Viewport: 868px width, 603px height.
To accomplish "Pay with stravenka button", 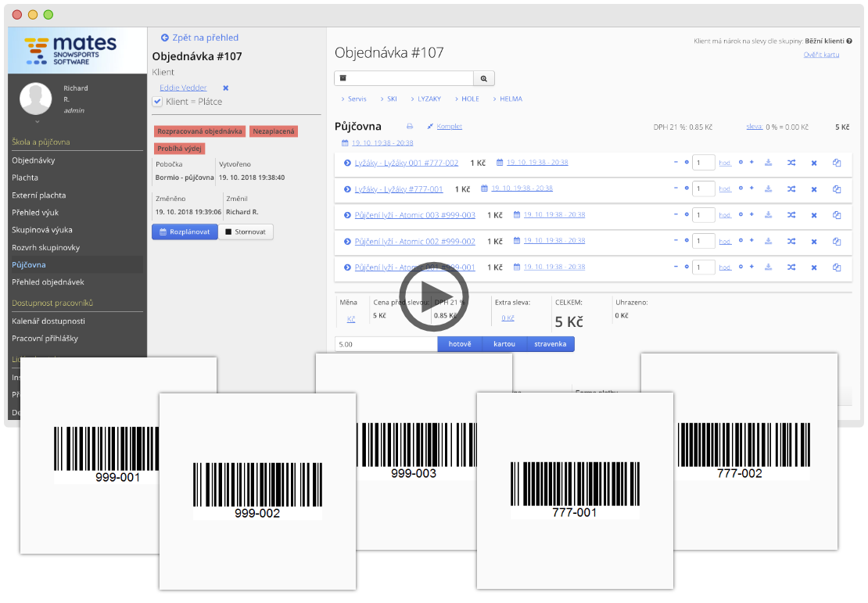I will 551,344.
